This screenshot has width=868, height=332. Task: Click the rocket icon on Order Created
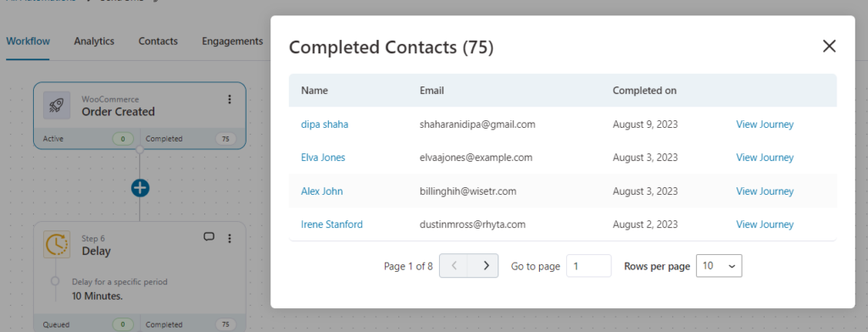point(57,105)
